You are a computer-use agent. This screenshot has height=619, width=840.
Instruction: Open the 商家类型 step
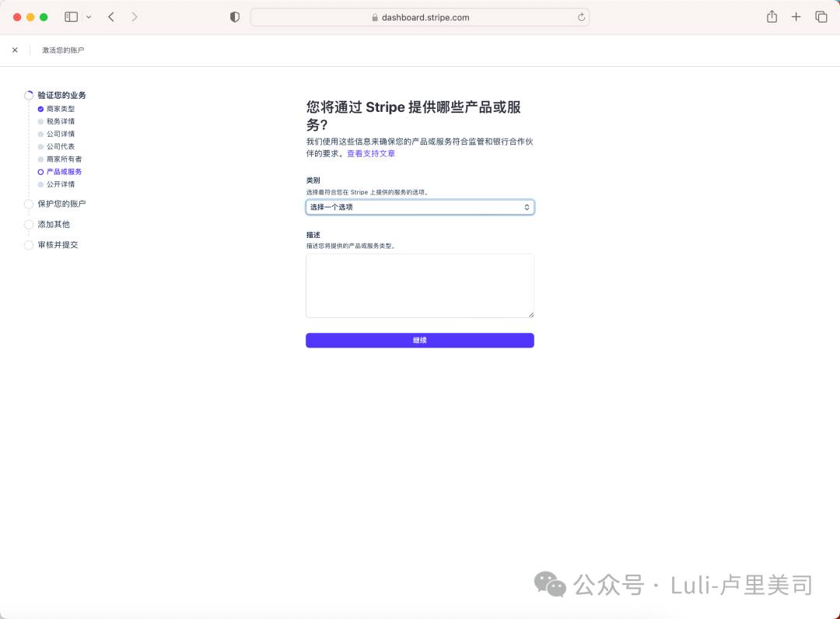point(61,109)
